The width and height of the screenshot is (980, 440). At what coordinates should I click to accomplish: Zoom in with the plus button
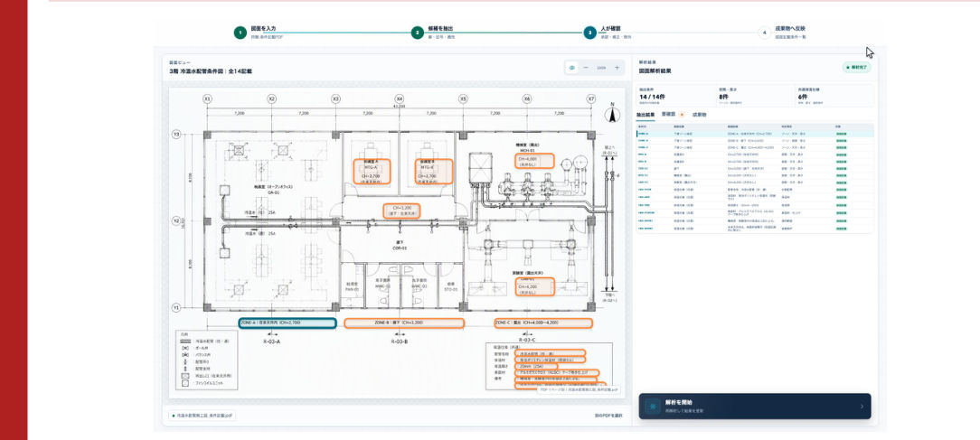coord(617,68)
